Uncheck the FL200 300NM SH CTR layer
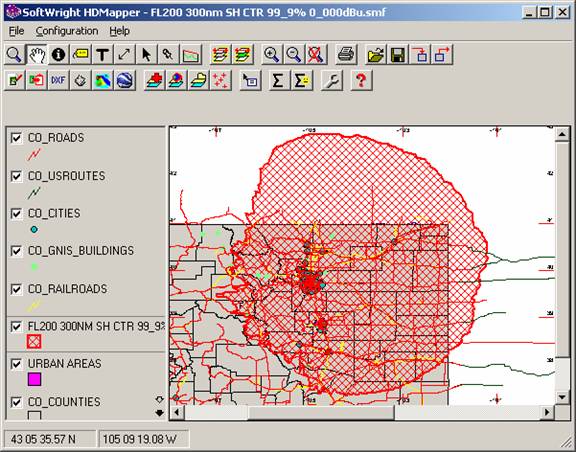 coord(16,327)
